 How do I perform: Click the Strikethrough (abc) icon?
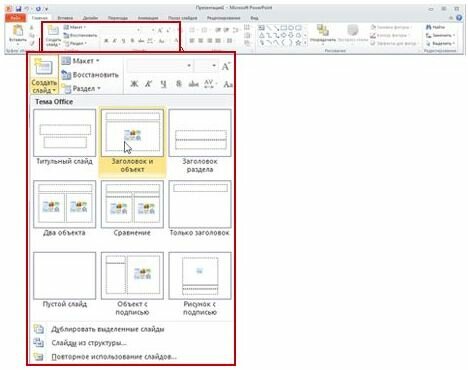point(193,84)
